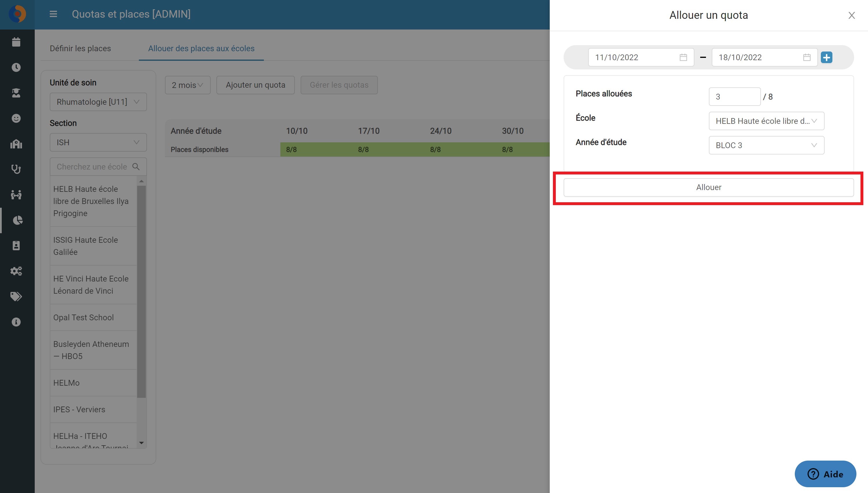Add another date range with the blue plus

click(x=827, y=57)
